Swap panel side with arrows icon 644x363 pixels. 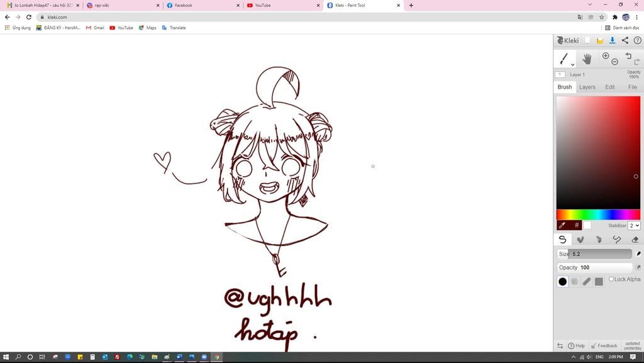coord(560,346)
